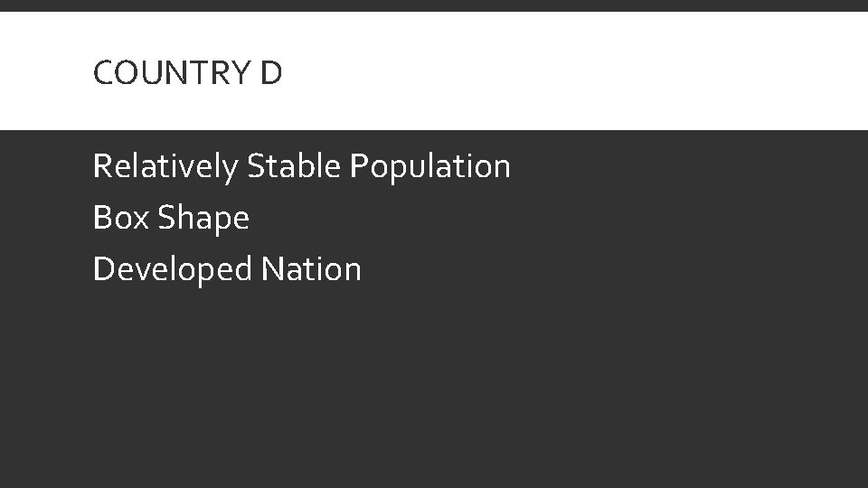The width and height of the screenshot is (868, 488).
Task: Click the word Nation
Action: [x=311, y=269]
